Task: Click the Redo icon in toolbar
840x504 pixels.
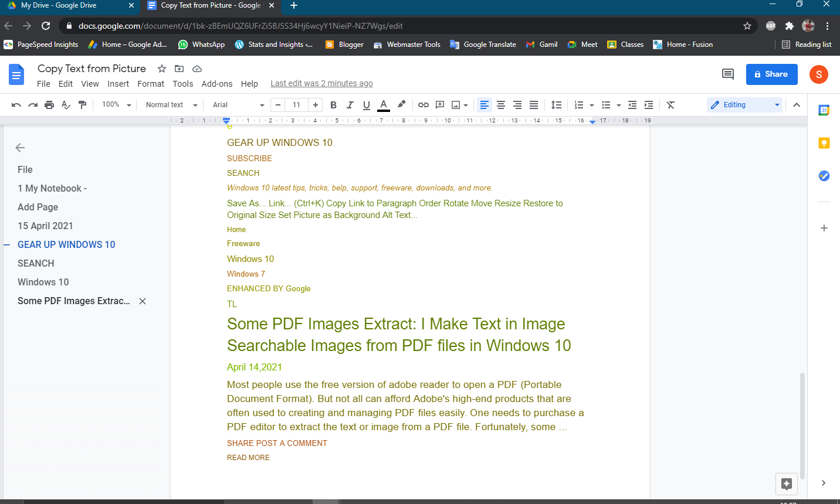Action: [33, 105]
